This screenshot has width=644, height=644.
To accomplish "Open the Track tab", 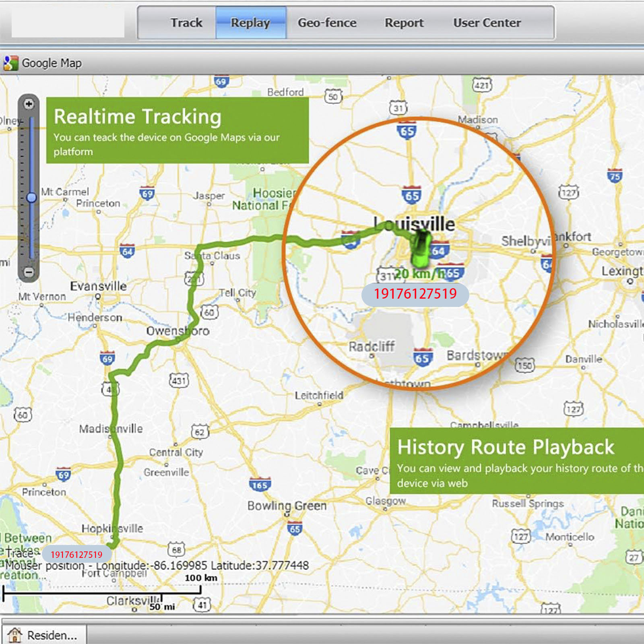I will pyautogui.click(x=186, y=23).
